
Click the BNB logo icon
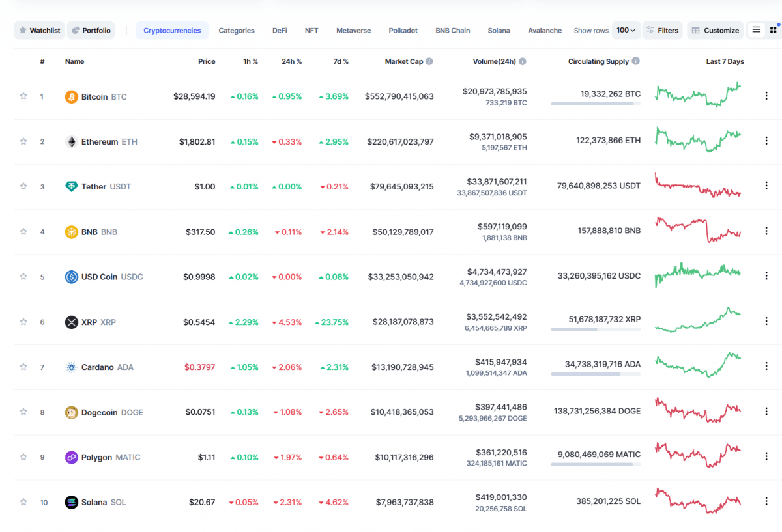click(x=71, y=232)
